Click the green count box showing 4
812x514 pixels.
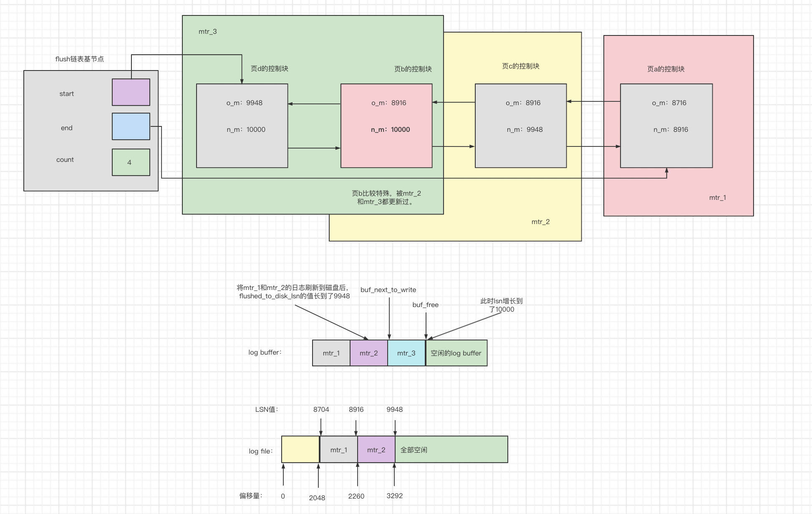coord(131,162)
